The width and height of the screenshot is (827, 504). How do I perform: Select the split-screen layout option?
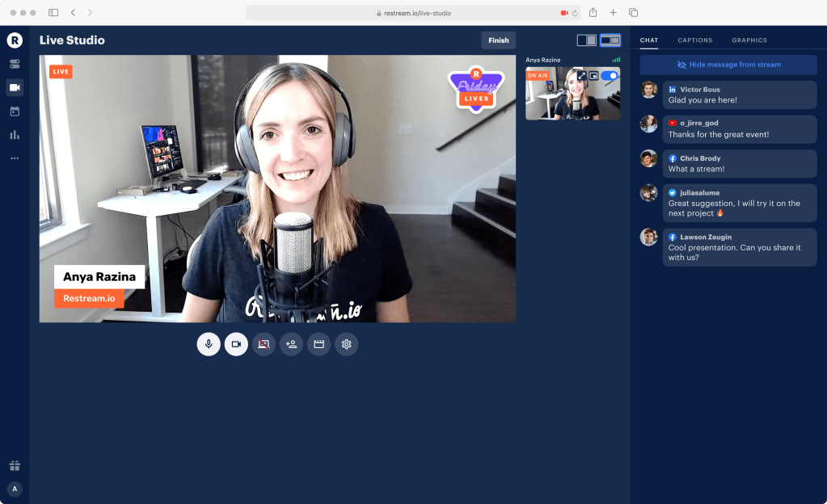[586, 40]
